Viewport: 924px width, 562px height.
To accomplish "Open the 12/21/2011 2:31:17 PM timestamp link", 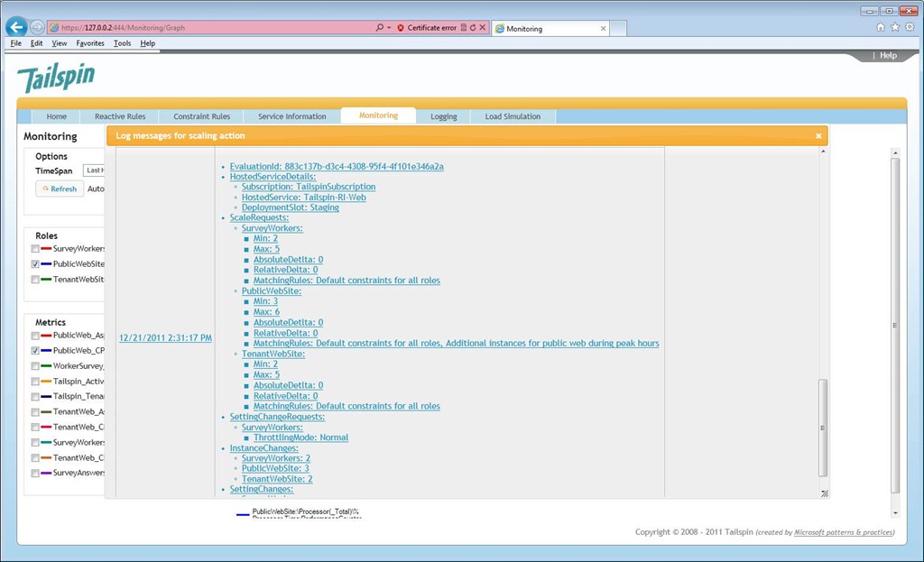I will pos(166,338).
